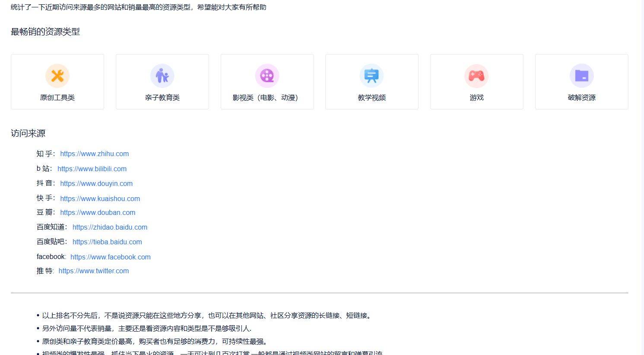Click the 访问来源 heading
This screenshot has height=355, width=644.
28,133
